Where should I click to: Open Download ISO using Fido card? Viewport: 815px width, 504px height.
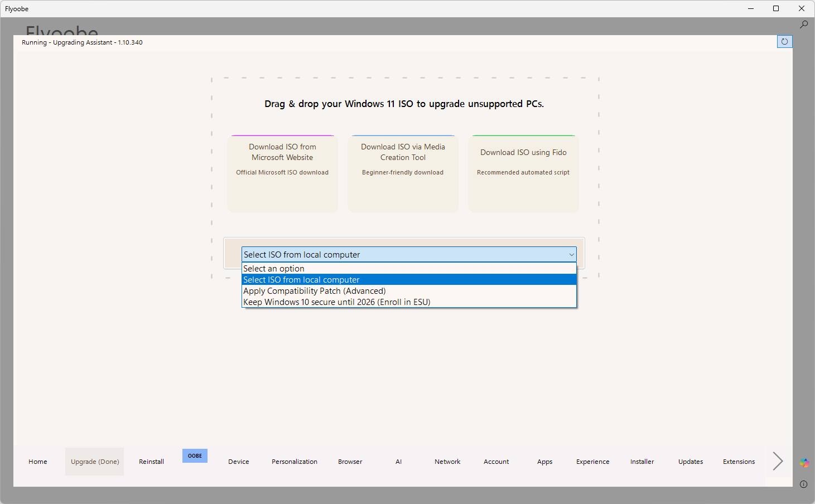point(523,173)
